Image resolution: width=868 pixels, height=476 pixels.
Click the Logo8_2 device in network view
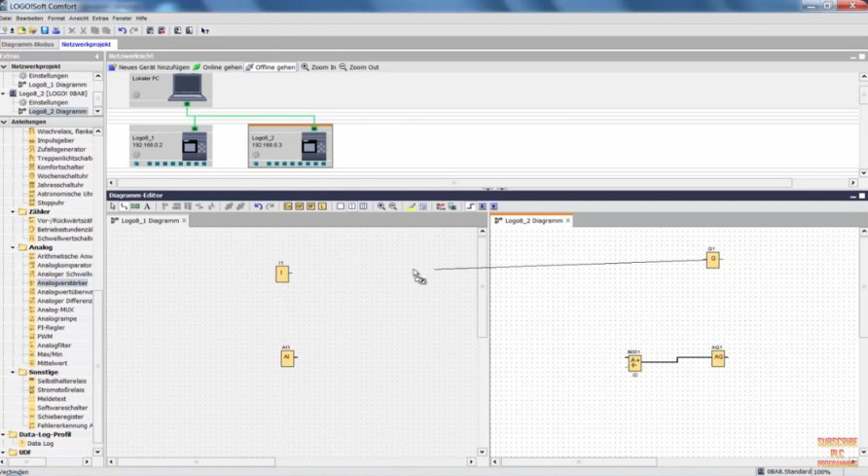[290, 146]
